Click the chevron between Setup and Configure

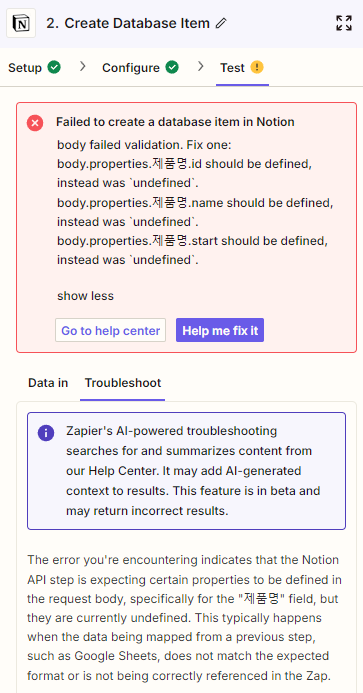pyautogui.click(x=83, y=67)
